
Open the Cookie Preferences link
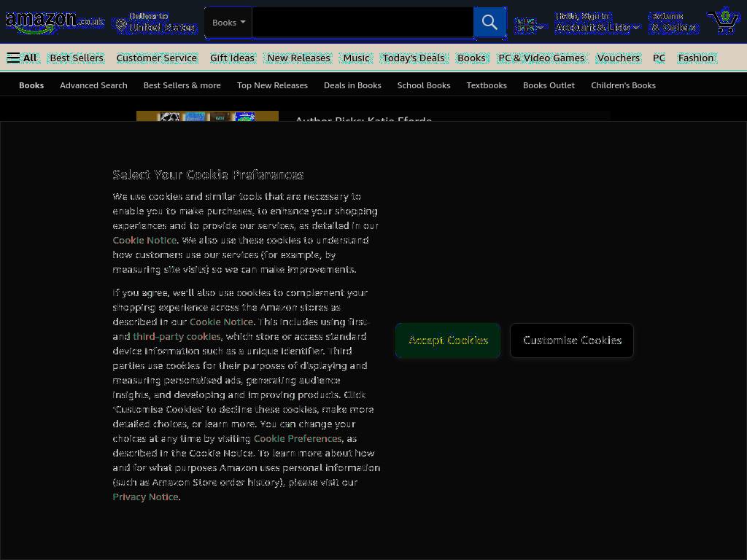[x=298, y=438]
